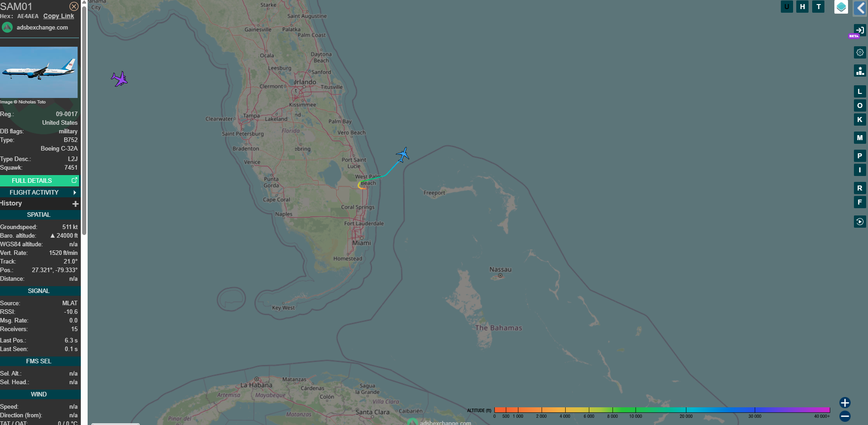Select the purple aircraft over the Gulf

pyautogui.click(x=119, y=79)
